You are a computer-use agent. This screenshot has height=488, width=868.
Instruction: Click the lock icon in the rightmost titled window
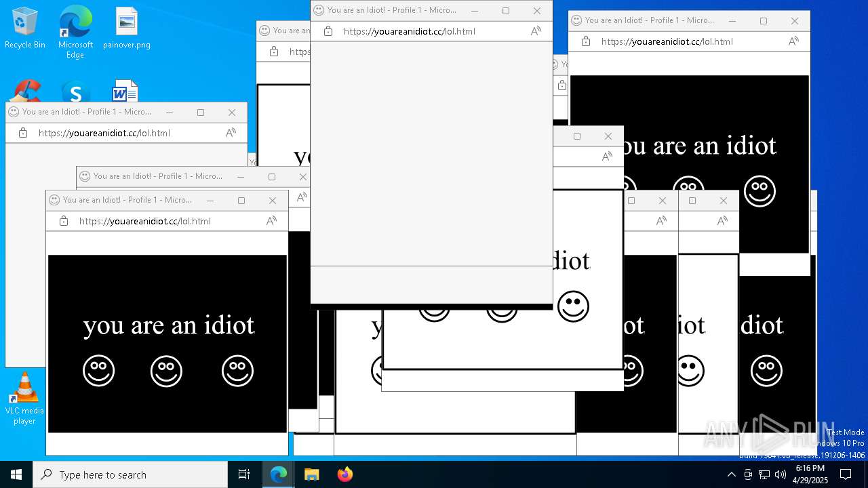coord(586,41)
